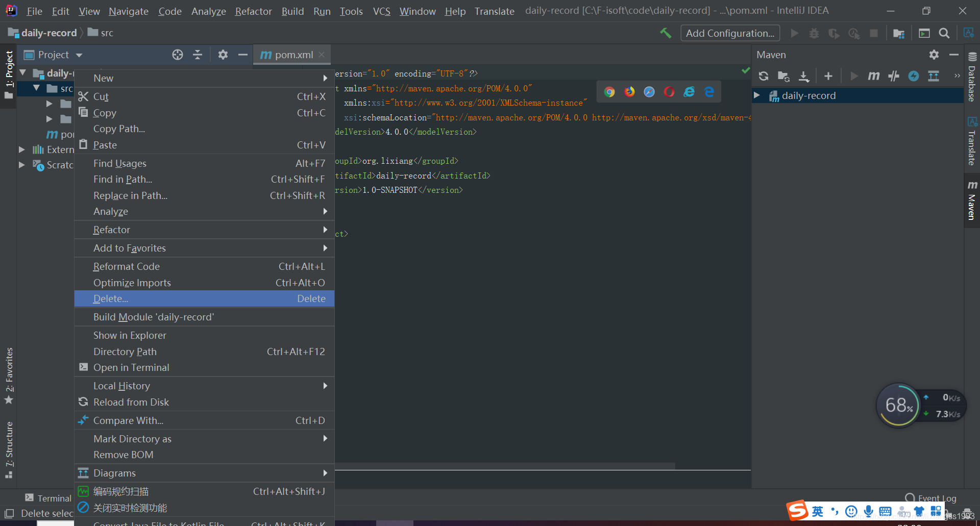The width and height of the screenshot is (980, 526).
Task: Select Show in Explorer
Action: click(x=204, y=335)
